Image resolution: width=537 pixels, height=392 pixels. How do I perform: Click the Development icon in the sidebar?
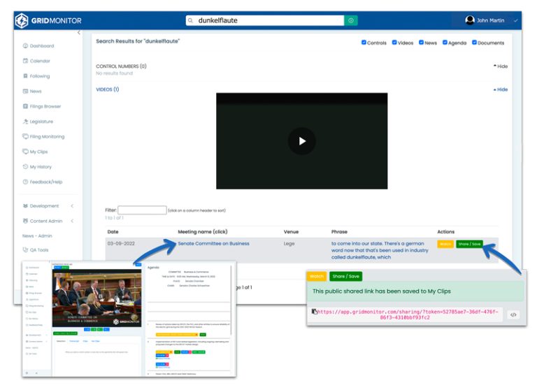point(25,205)
